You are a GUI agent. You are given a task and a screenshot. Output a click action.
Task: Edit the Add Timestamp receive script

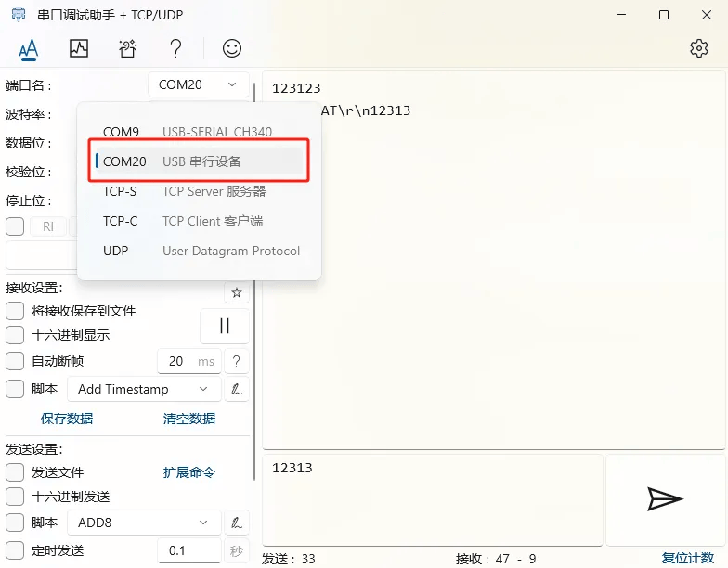(237, 389)
